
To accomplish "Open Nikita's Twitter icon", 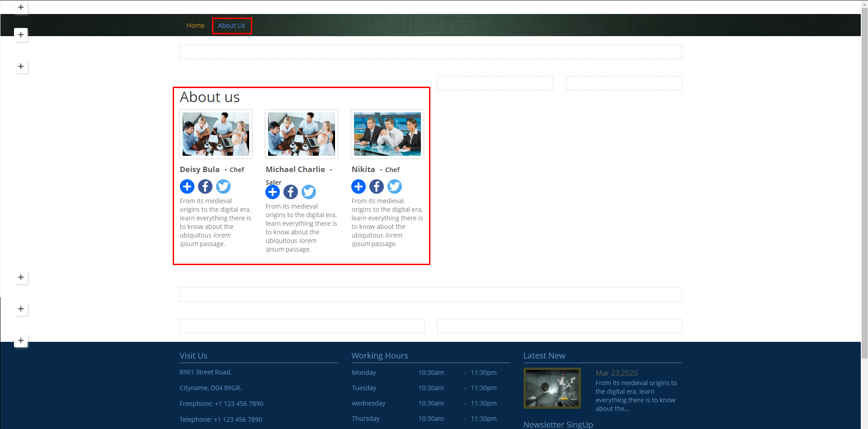I will (x=395, y=187).
